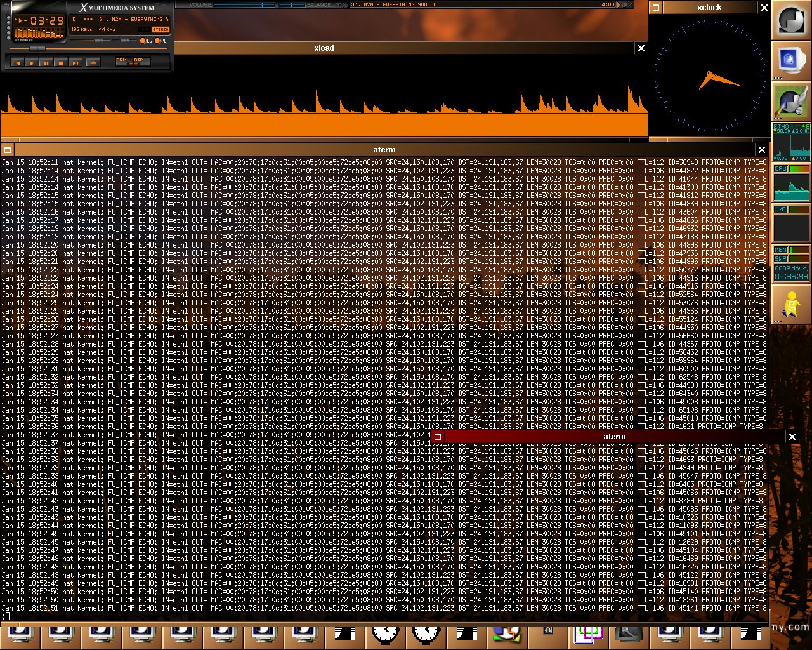Viewport: 812px width, 650px height.
Task: Click the 4:01 time in shaded XMMS bar
Action: point(607,4)
